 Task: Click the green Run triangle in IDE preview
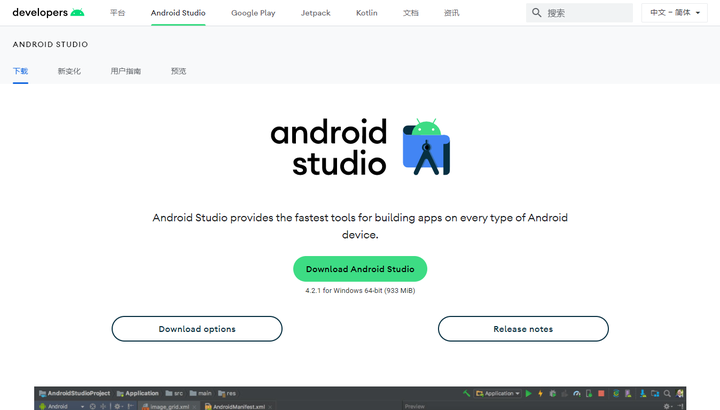(529, 393)
